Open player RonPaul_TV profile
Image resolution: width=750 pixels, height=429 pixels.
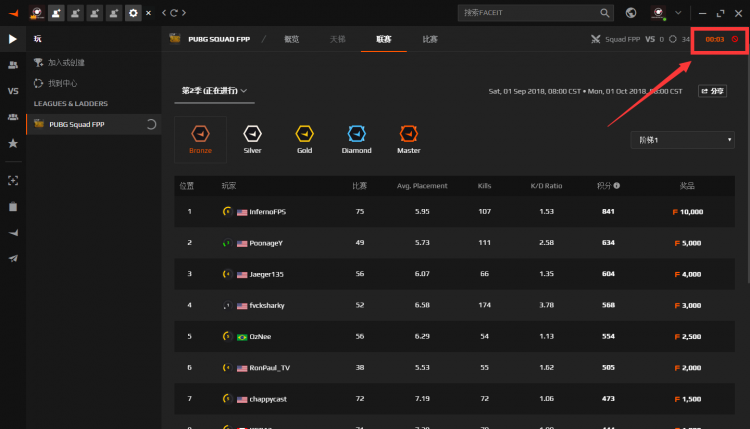270,368
